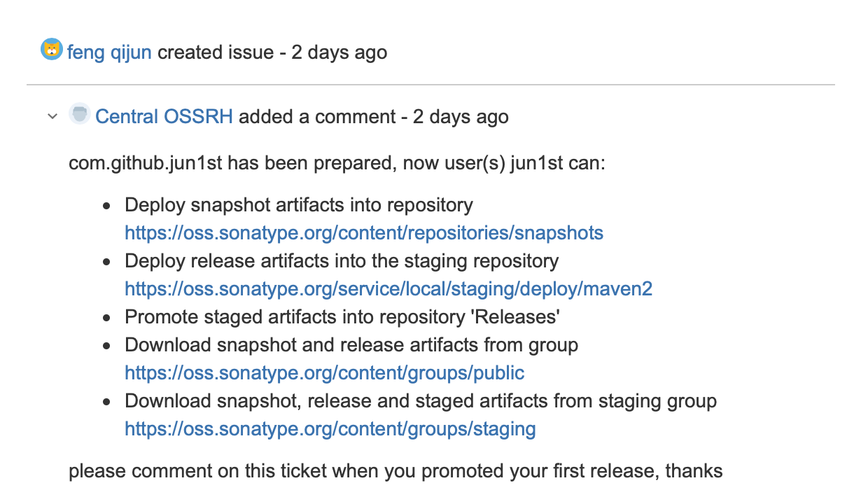
Task: Click the Central OSSRH avatar icon
Action: [80, 114]
